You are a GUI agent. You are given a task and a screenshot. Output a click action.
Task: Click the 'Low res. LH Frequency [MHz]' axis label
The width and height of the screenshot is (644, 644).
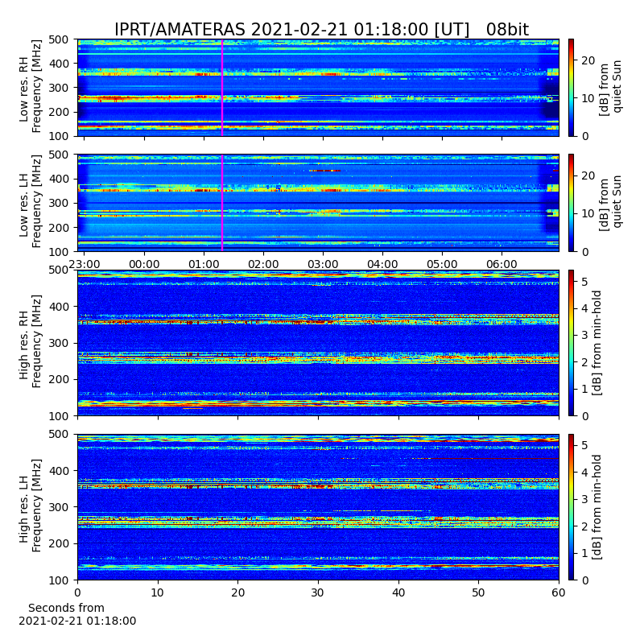tap(30, 202)
